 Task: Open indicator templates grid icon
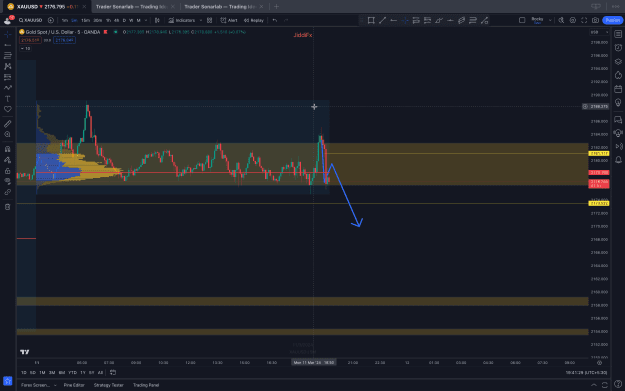click(x=210, y=20)
